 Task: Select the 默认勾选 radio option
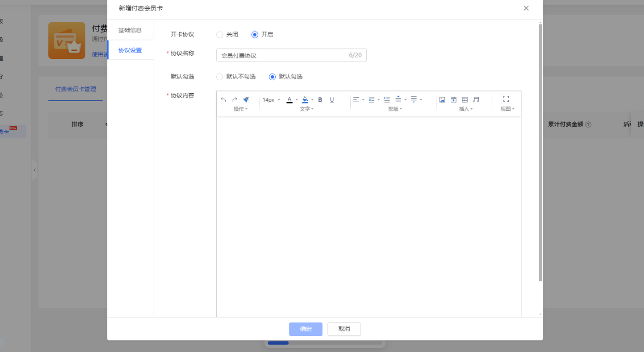click(x=272, y=77)
